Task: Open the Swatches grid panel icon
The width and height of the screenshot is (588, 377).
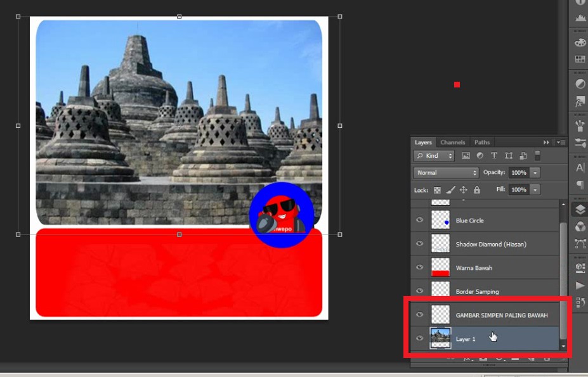Action: click(x=580, y=59)
